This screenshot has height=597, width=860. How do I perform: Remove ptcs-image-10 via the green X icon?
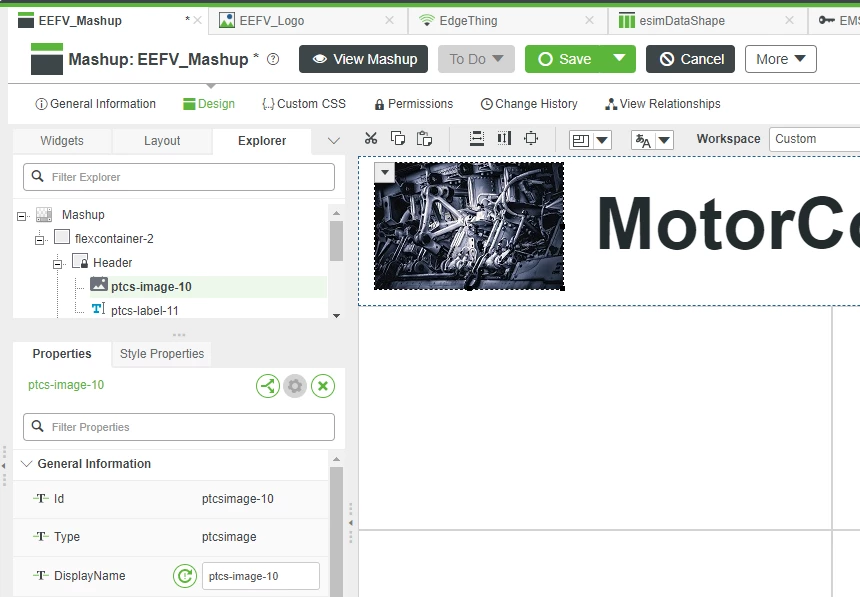(x=322, y=386)
